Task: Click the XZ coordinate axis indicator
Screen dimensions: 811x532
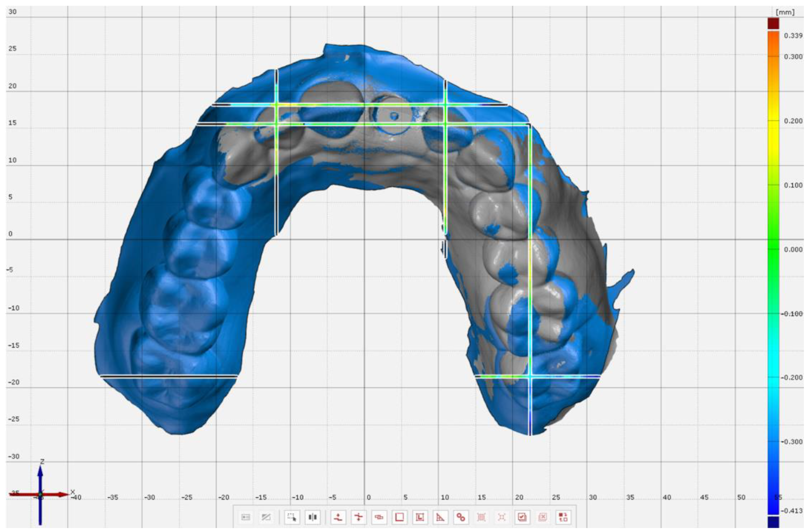Action: click(40, 494)
